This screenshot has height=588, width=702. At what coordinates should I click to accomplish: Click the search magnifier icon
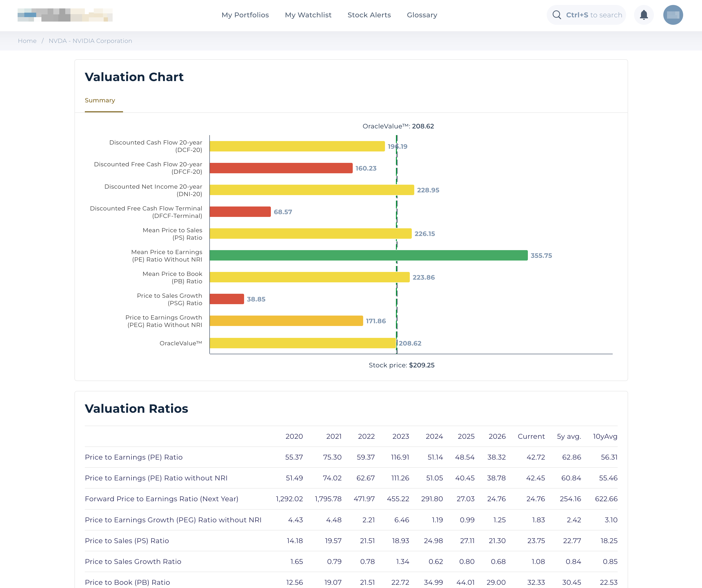[x=557, y=15]
